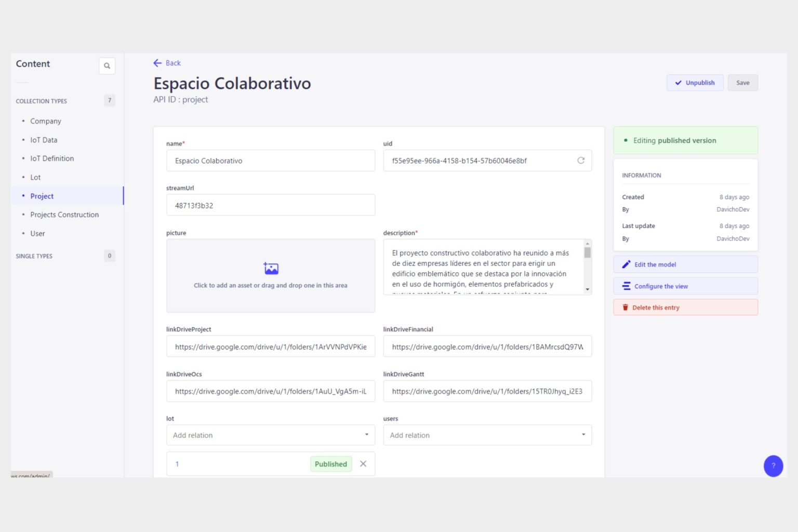Open the IoT Definition collection
The width and height of the screenshot is (798, 532).
point(52,158)
